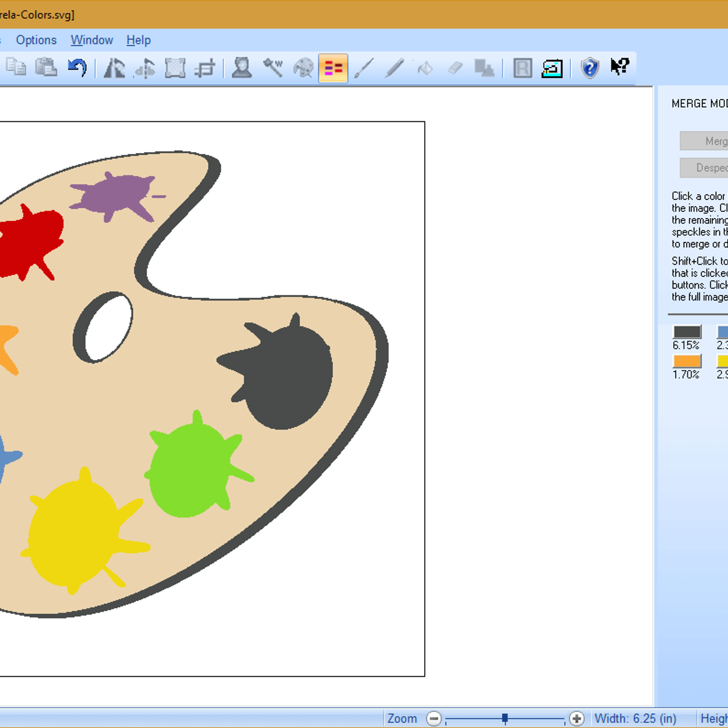Click the Merge button in panel
The width and height of the screenshot is (728, 728).
pyautogui.click(x=704, y=141)
